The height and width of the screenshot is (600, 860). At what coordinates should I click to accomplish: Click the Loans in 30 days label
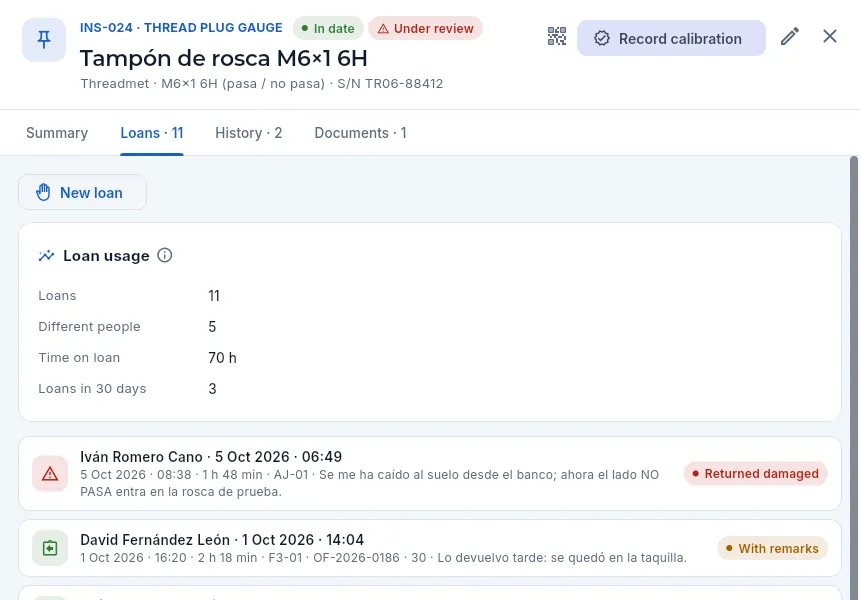92,389
